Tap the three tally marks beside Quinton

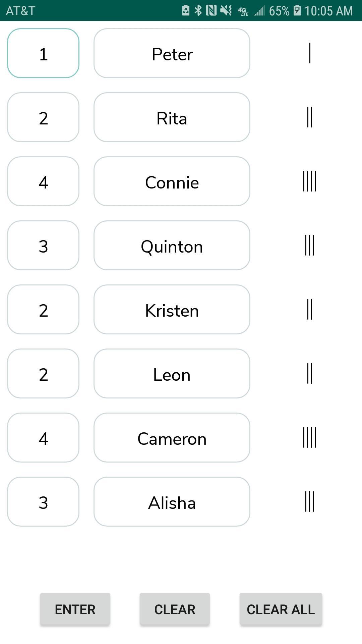[309, 245]
